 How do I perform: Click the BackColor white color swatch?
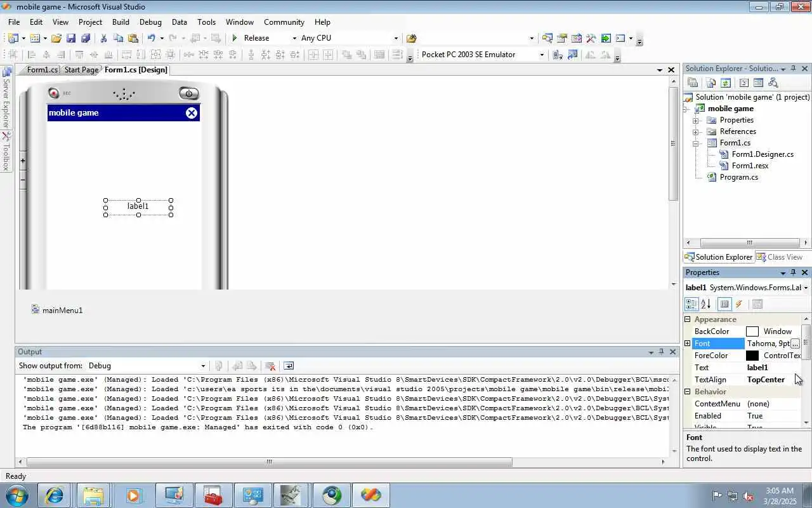point(752,331)
